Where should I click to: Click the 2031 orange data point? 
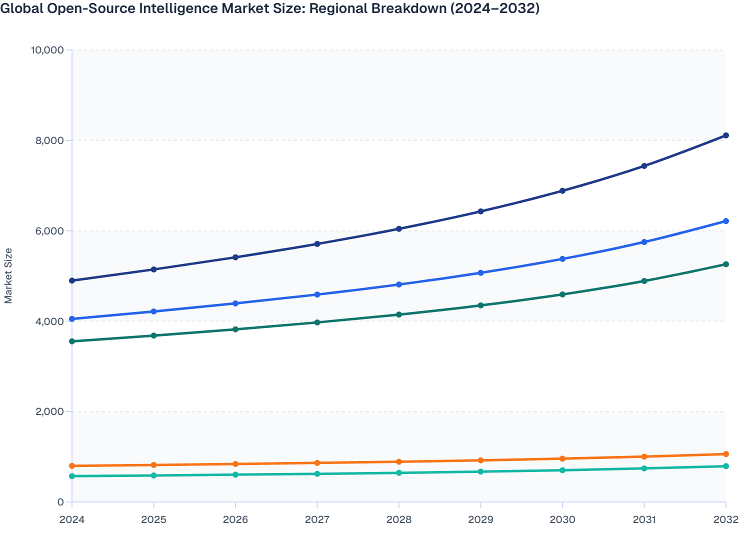point(644,456)
